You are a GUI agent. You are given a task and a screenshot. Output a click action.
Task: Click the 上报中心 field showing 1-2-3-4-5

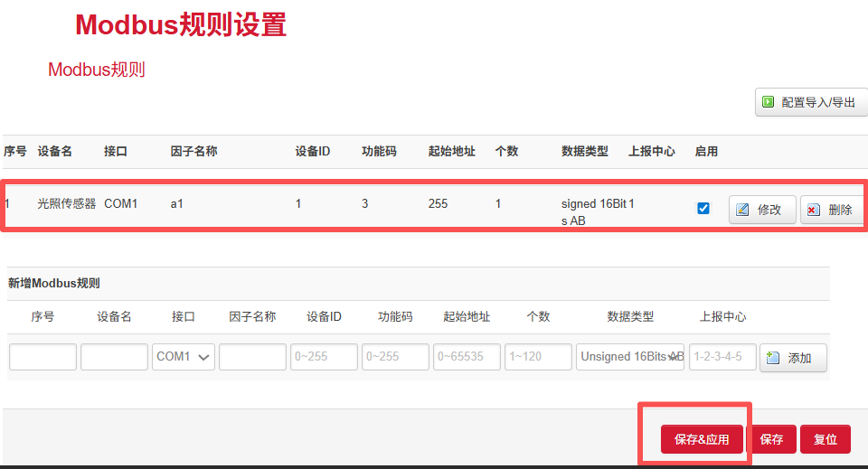click(x=722, y=357)
